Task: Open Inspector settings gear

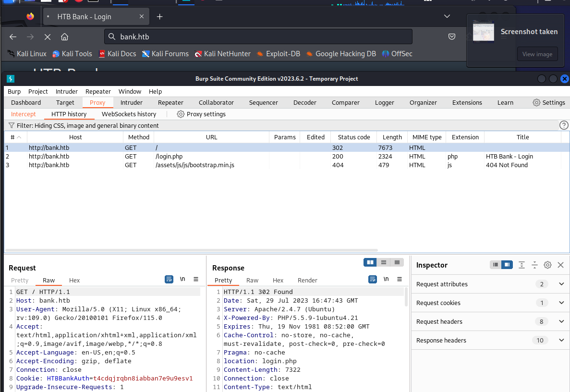Action: pos(547,265)
